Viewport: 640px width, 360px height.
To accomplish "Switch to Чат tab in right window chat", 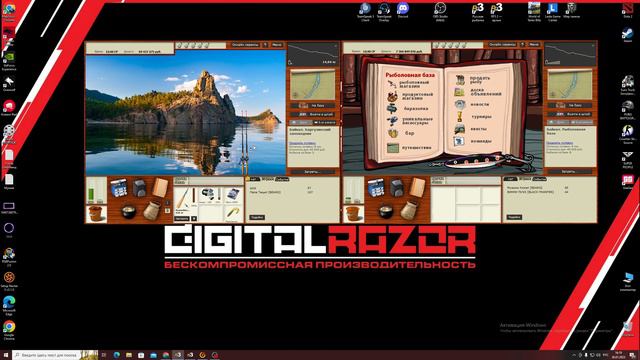I will [511, 179].
